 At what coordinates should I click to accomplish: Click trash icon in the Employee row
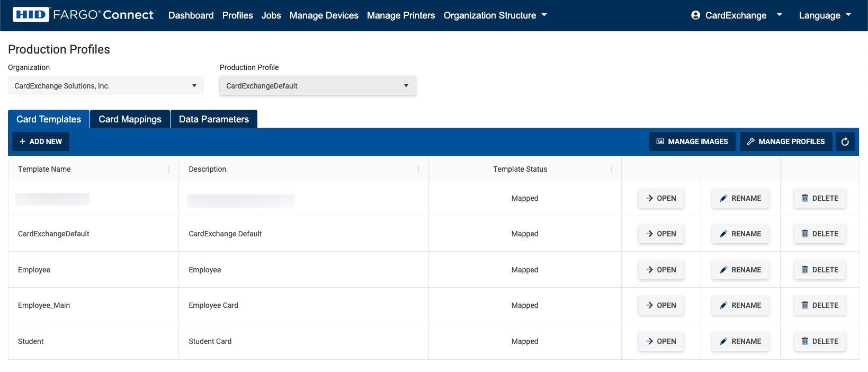click(805, 270)
